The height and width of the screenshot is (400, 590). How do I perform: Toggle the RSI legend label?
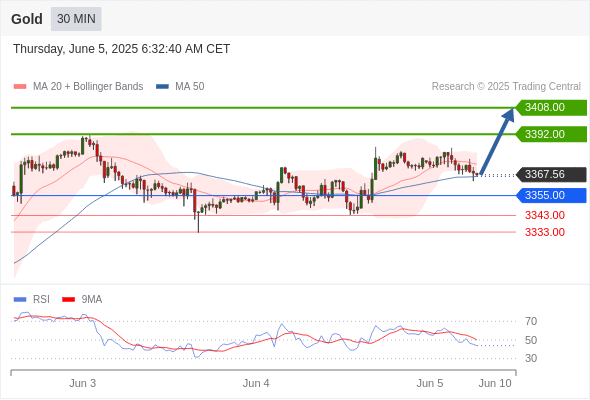(x=41, y=300)
